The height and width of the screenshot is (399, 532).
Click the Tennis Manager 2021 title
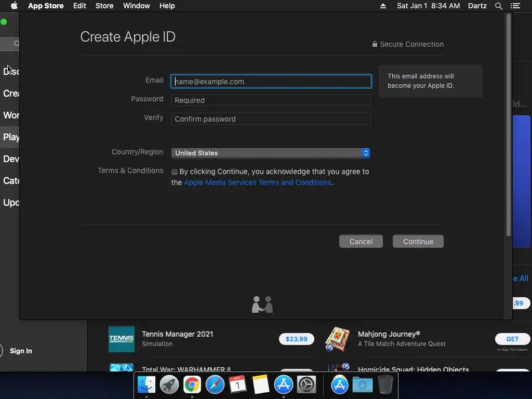[x=178, y=334]
